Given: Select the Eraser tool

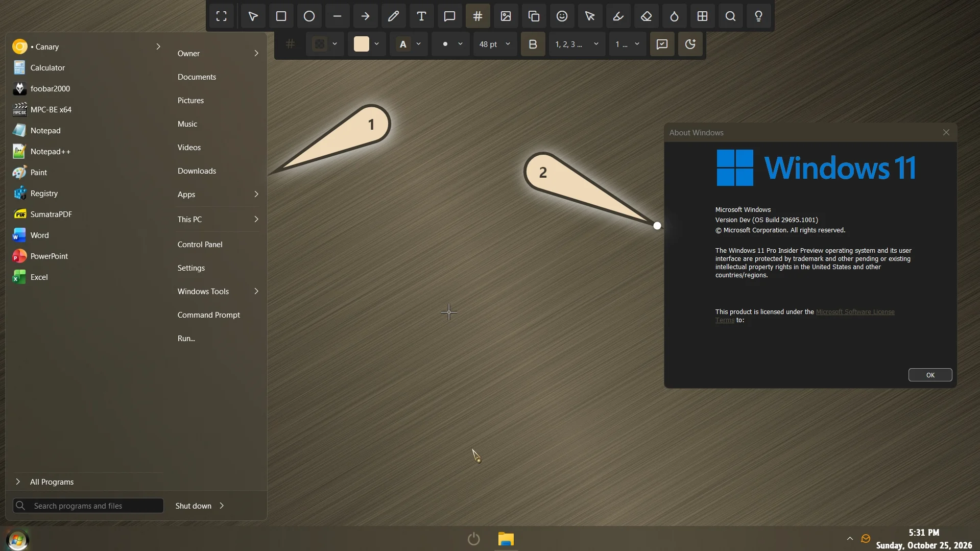Looking at the screenshot, I should pos(646,16).
